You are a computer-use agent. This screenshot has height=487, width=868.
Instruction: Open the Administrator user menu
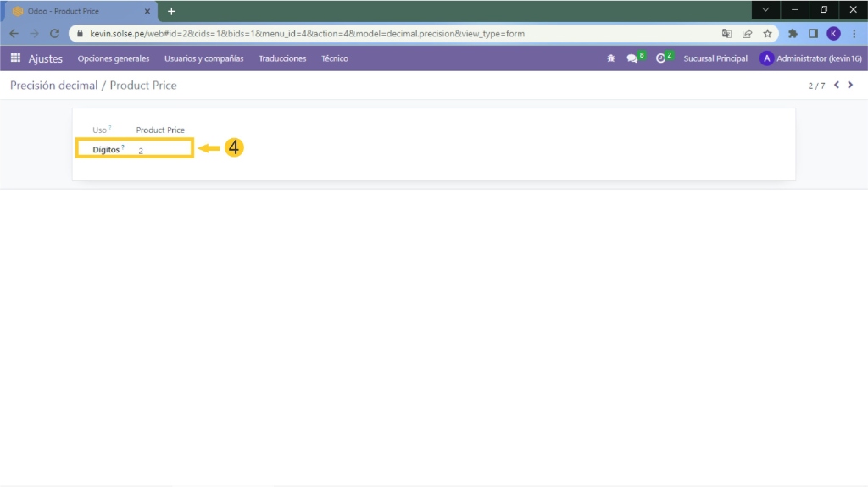pyautogui.click(x=810, y=58)
